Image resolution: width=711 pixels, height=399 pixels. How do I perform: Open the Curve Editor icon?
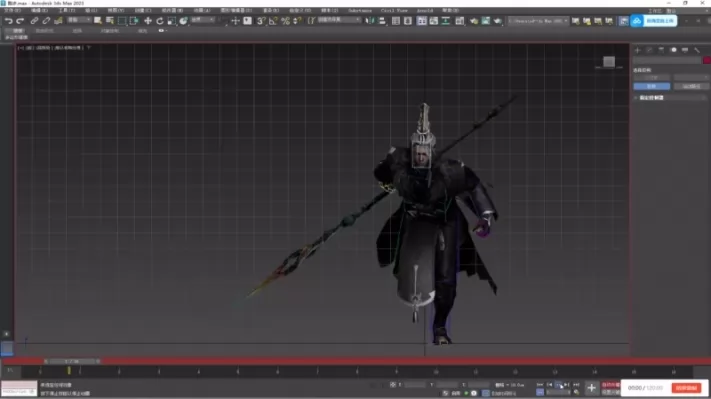pyautogui.click(x=433, y=21)
